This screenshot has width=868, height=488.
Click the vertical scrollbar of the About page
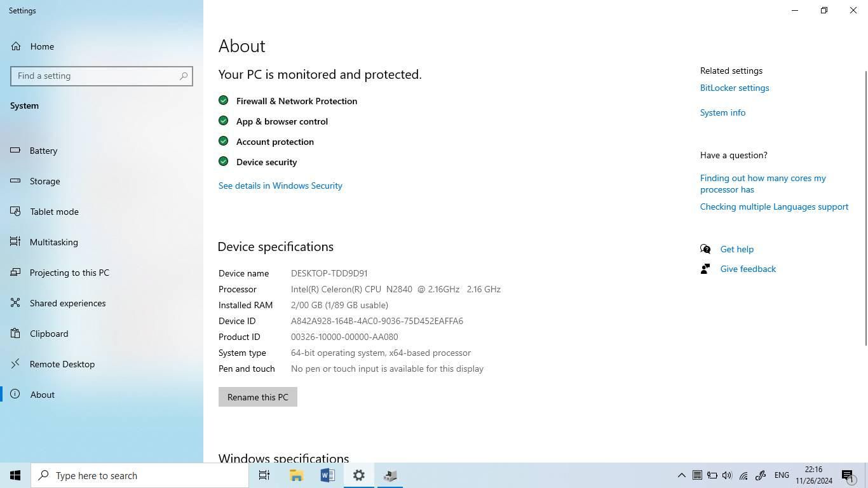click(x=865, y=207)
